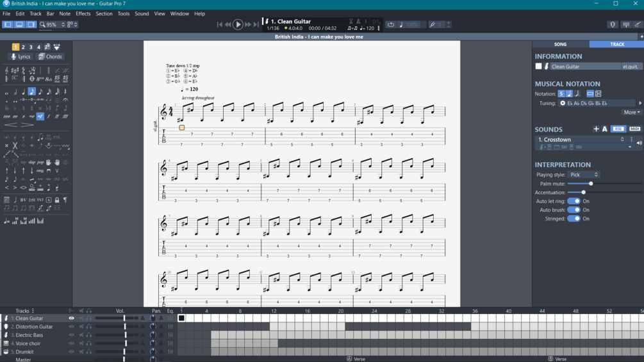Screen dimensions: 644x362
Task: Select voice 2
Action: point(23,47)
